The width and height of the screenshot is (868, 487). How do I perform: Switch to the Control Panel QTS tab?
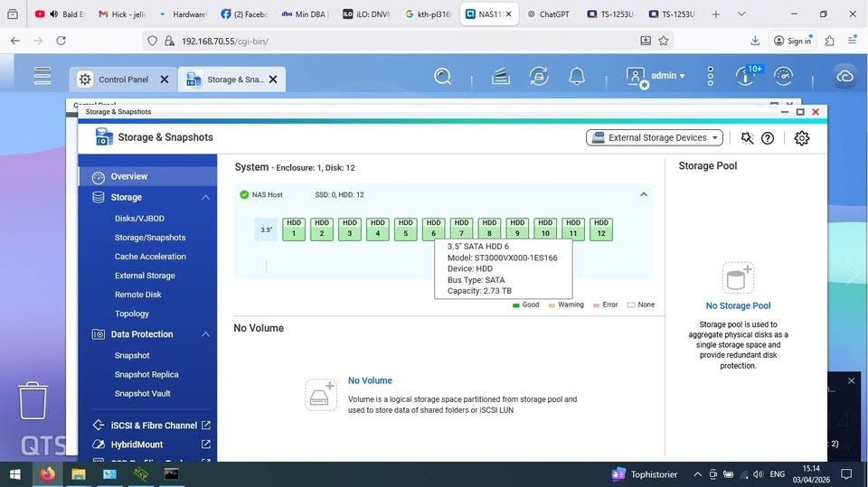124,80
